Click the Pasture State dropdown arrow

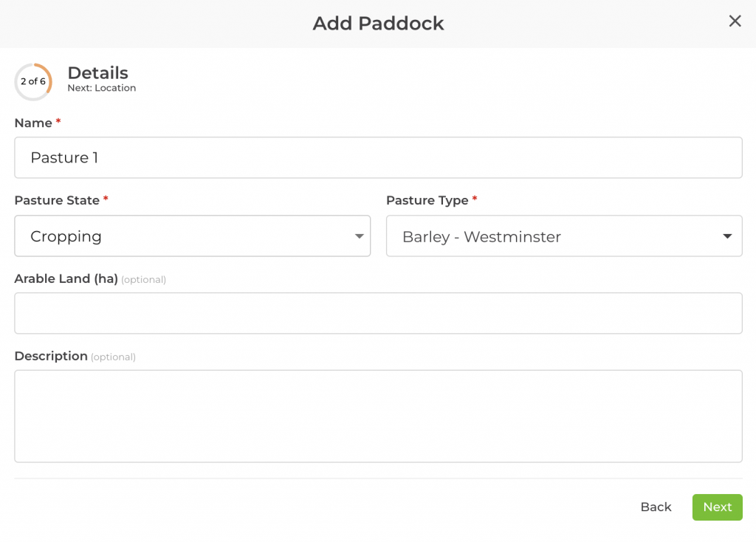[359, 236]
